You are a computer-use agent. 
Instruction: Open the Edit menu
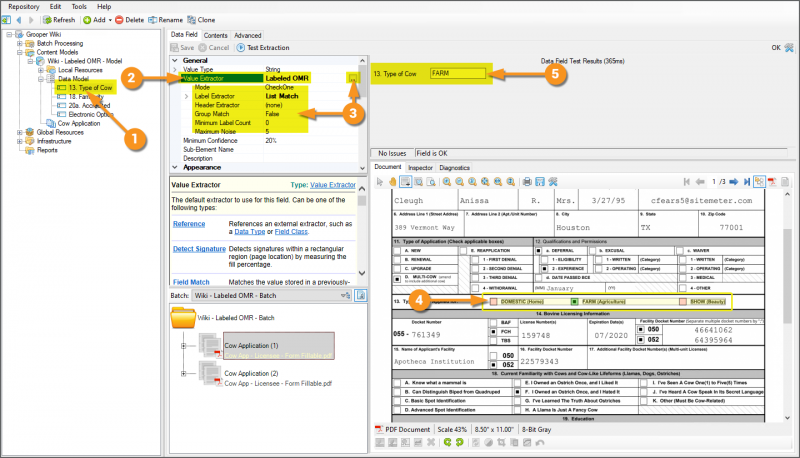(55, 7)
